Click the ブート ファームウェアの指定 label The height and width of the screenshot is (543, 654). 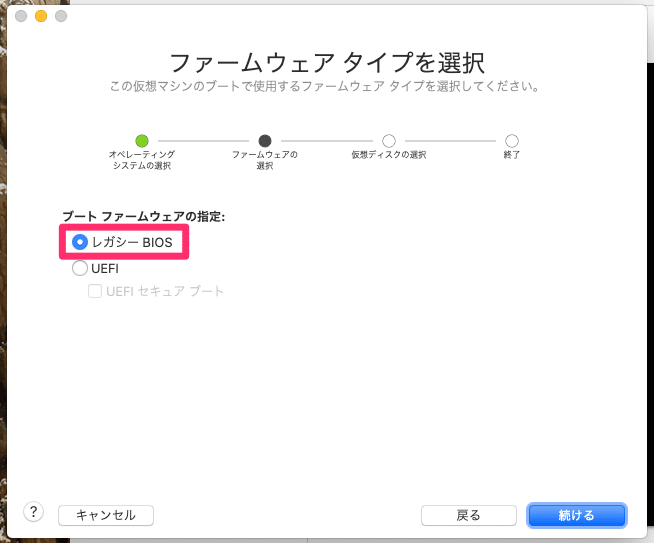tap(143, 216)
